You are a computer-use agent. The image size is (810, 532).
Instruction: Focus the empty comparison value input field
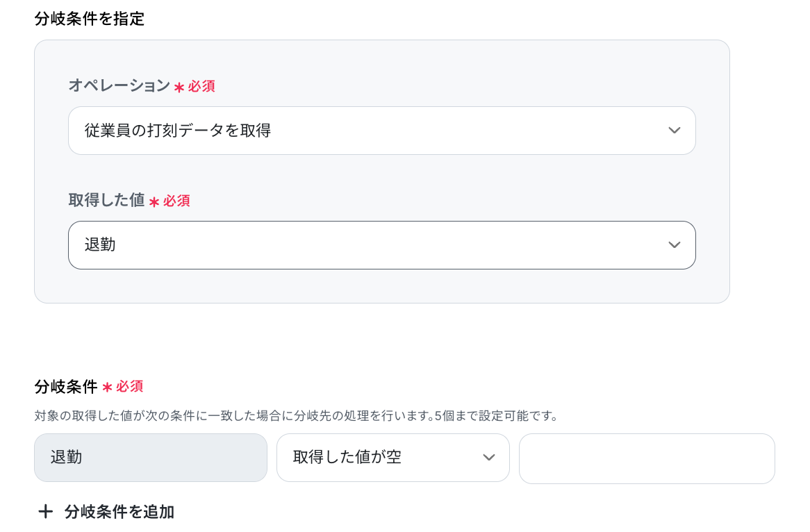click(x=647, y=458)
